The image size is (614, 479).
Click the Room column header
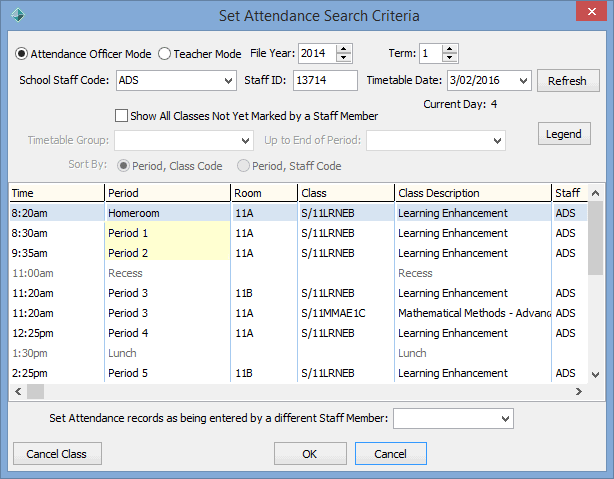point(264,193)
